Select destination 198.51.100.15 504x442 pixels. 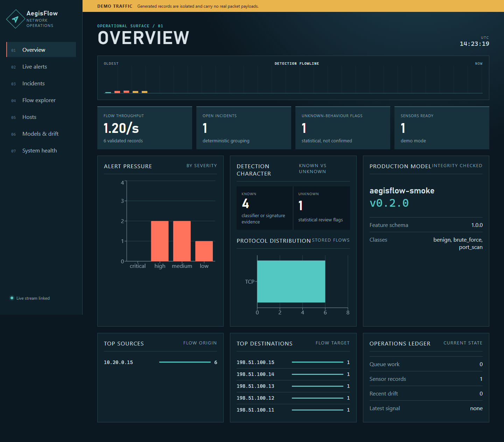click(255, 362)
